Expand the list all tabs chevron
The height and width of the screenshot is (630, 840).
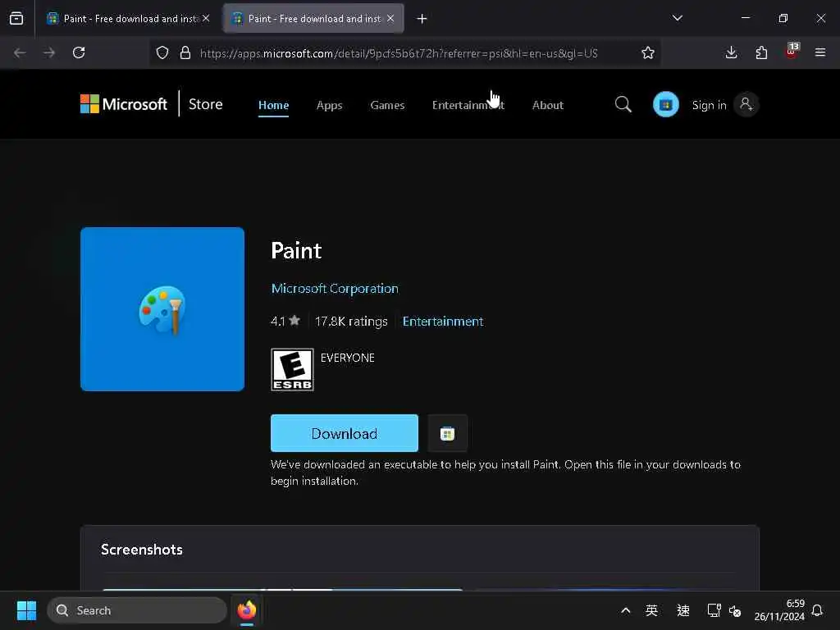677,18
